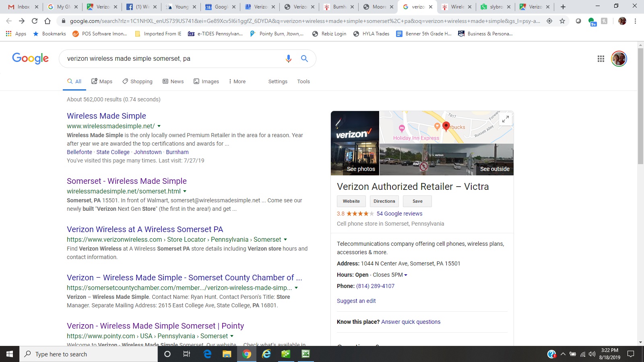The width and height of the screenshot is (644, 362).
Task: Open Bellefonte sitelink
Action: point(79,152)
